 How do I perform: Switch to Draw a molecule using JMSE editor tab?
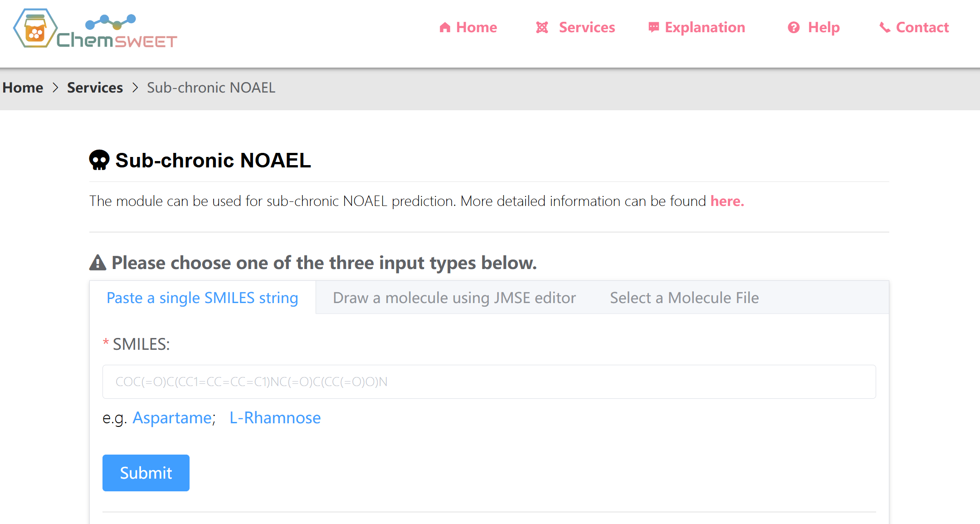click(454, 298)
